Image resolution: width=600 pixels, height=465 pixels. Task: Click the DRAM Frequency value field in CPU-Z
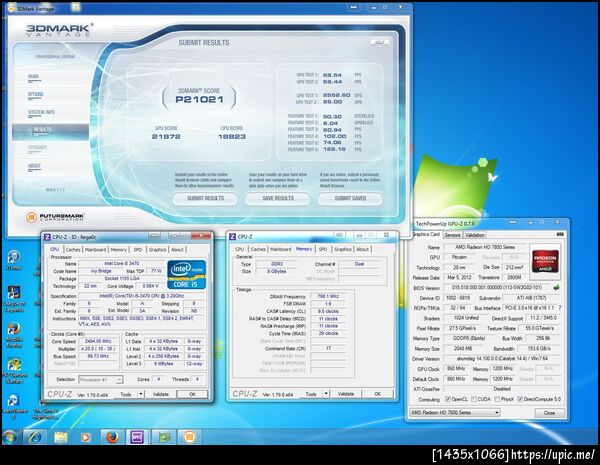329,296
